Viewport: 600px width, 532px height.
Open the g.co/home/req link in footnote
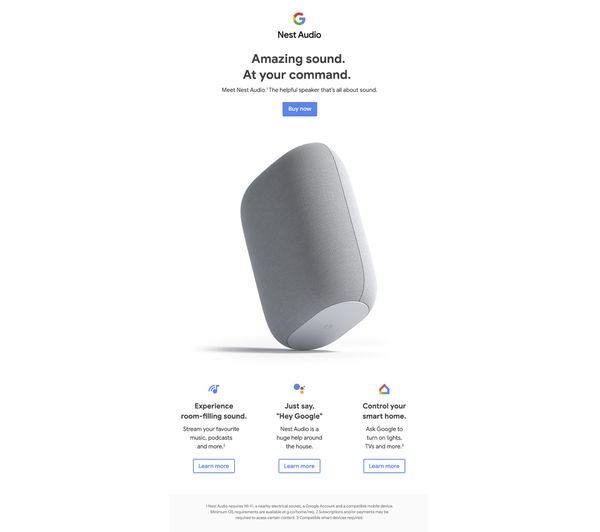(x=301, y=512)
